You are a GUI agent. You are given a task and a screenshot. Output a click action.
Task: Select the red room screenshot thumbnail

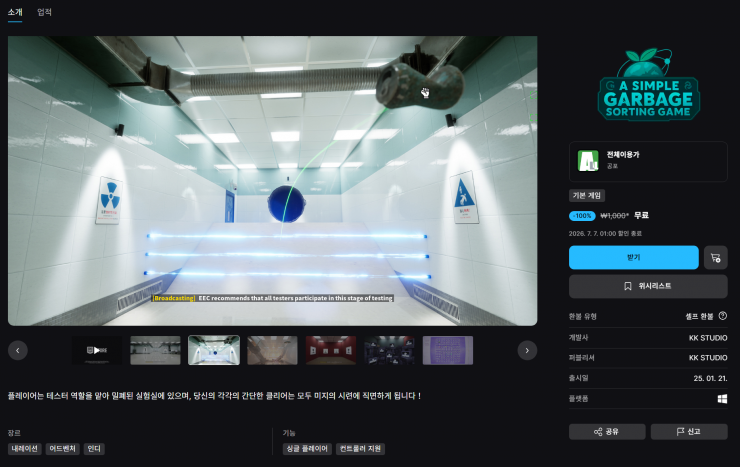pos(331,350)
